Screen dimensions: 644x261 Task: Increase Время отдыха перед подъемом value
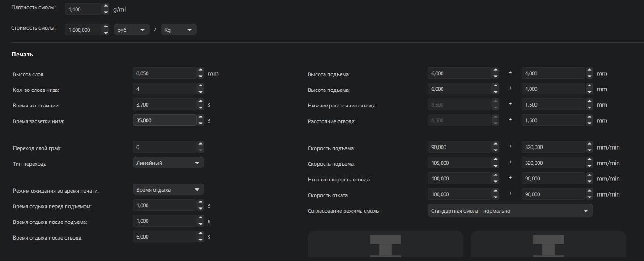[201, 203]
